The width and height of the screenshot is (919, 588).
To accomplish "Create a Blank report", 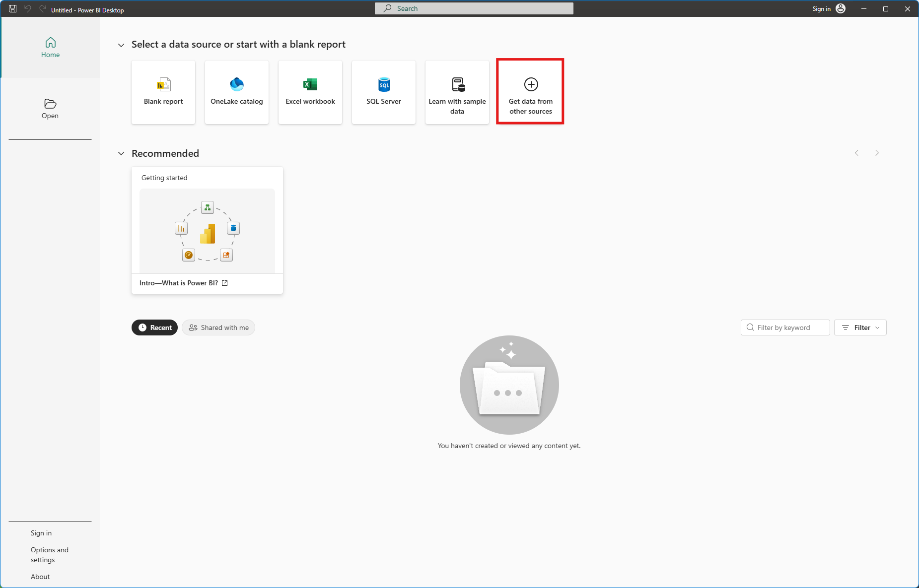I will [x=163, y=92].
